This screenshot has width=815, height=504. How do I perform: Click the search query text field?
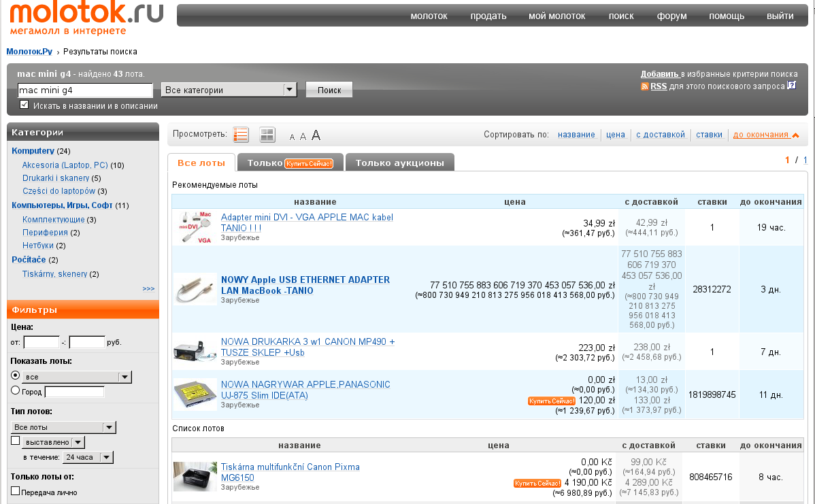click(x=85, y=90)
